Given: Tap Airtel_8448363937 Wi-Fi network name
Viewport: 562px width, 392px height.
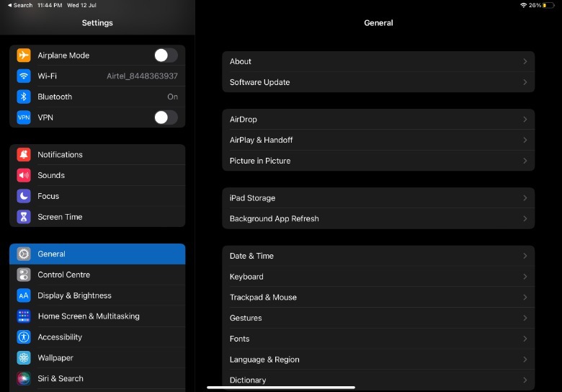Looking at the screenshot, I should click(x=142, y=76).
